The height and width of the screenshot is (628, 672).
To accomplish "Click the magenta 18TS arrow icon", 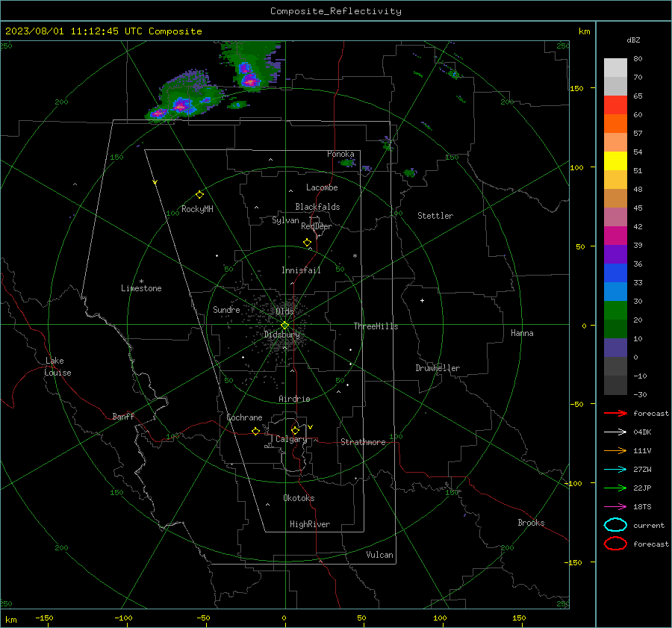I will [615, 507].
